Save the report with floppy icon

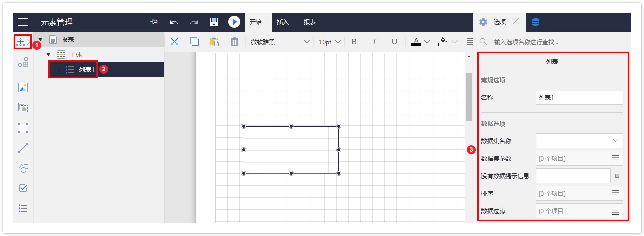tap(214, 22)
